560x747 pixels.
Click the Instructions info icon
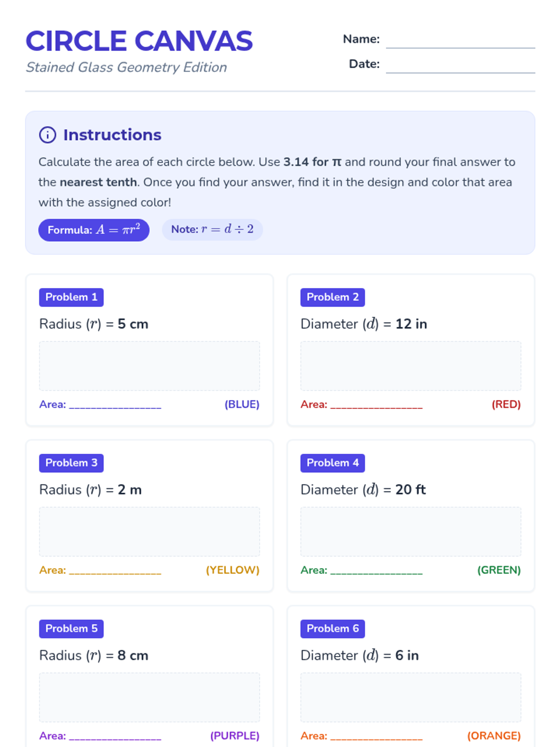coord(48,135)
